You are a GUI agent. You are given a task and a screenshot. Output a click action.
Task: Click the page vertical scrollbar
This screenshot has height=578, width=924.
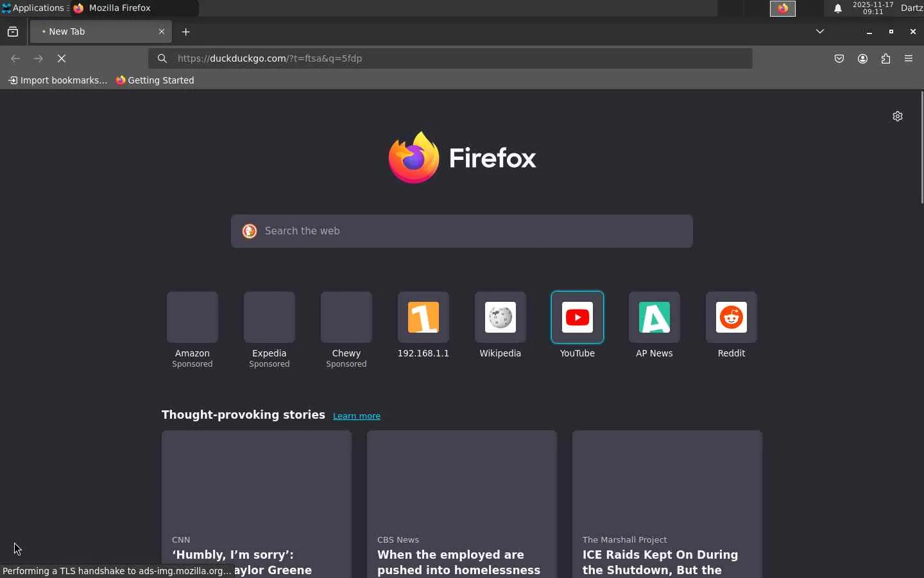pyautogui.click(x=922, y=148)
